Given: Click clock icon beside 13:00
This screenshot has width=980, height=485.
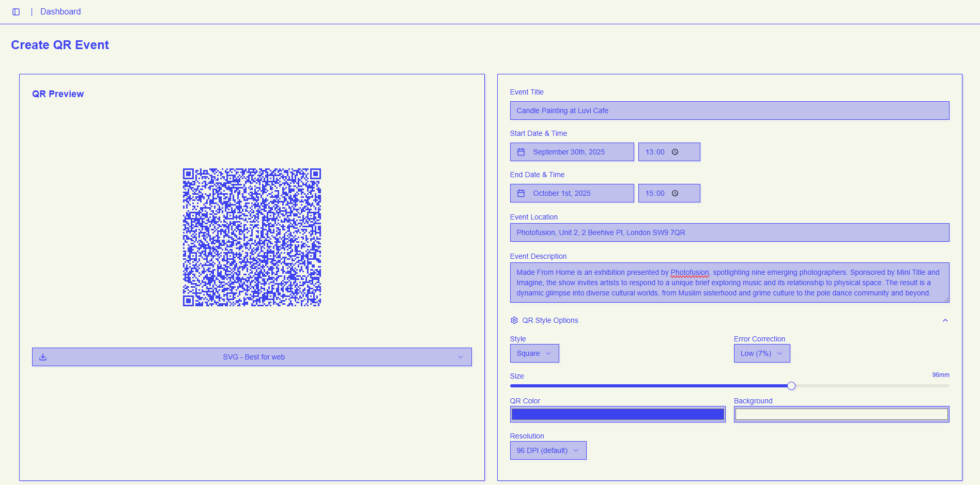Looking at the screenshot, I should coord(675,152).
